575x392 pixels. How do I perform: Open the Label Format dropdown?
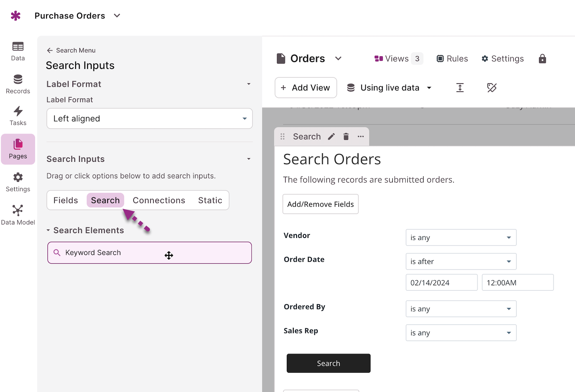[x=150, y=119]
